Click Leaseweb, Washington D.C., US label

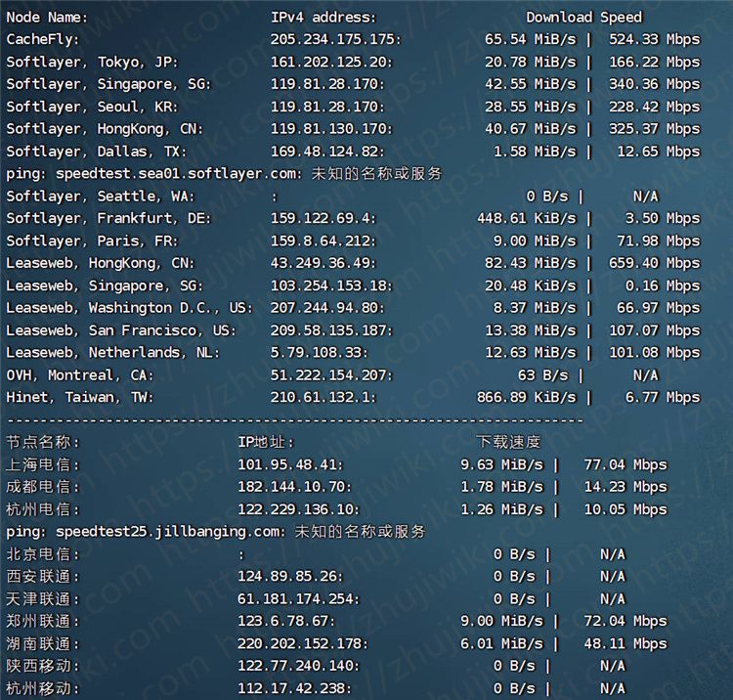(x=129, y=308)
